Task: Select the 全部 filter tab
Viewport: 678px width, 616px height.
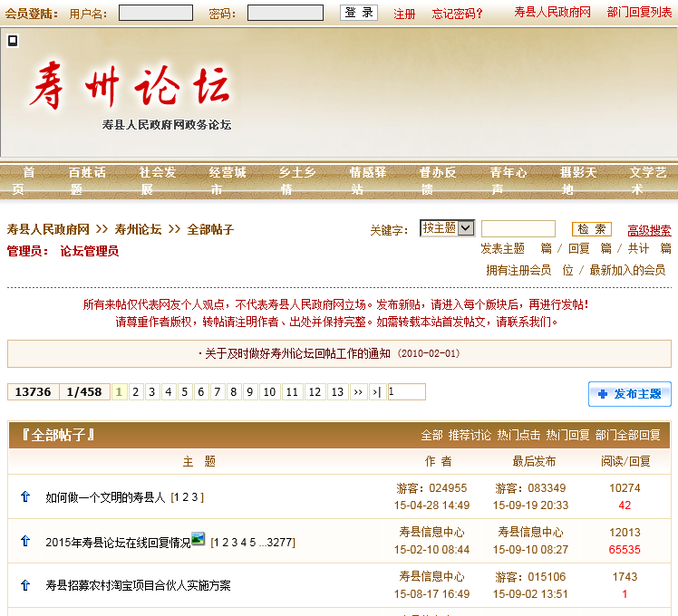Action: coord(432,435)
